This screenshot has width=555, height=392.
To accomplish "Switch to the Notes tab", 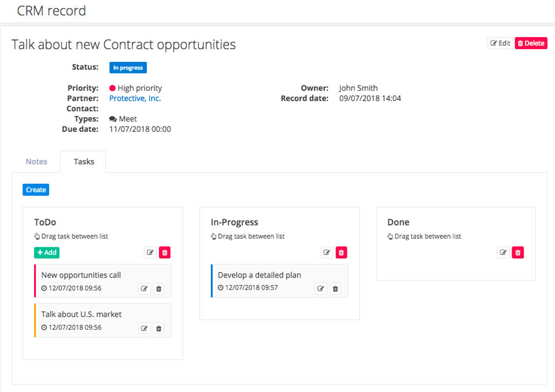I will click(x=36, y=162).
